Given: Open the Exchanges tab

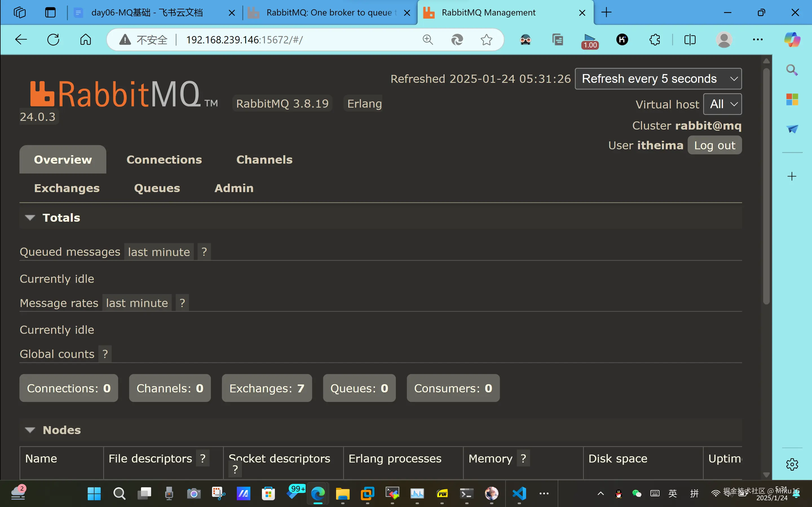Looking at the screenshot, I should [x=67, y=188].
